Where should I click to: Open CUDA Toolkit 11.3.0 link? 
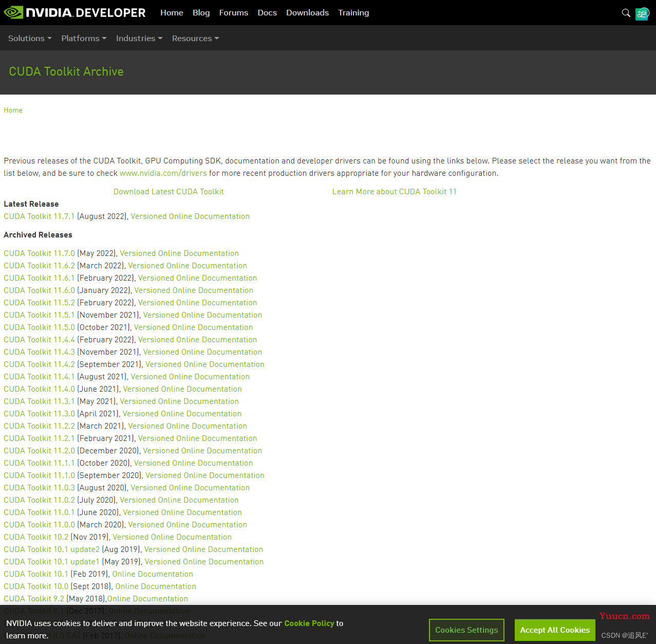point(39,414)
